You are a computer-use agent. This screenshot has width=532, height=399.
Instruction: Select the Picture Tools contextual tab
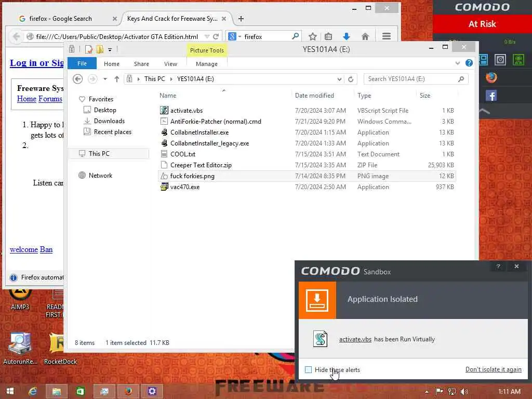(207, 50)
